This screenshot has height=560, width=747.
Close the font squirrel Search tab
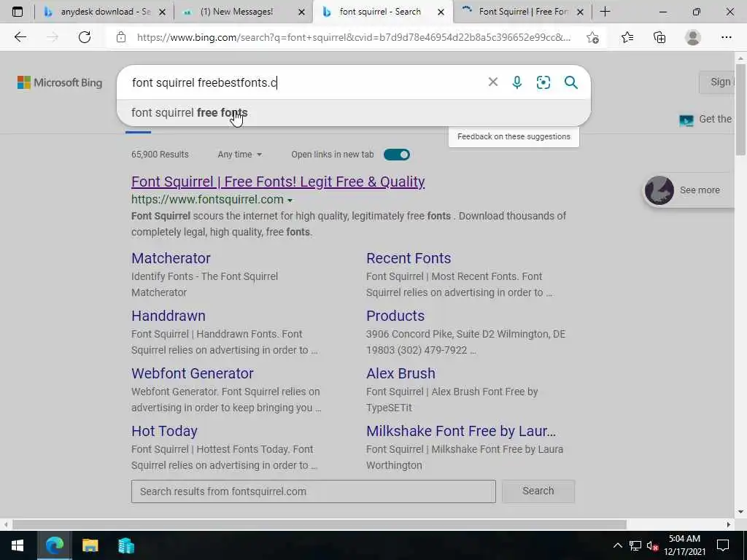coord(441,12)
